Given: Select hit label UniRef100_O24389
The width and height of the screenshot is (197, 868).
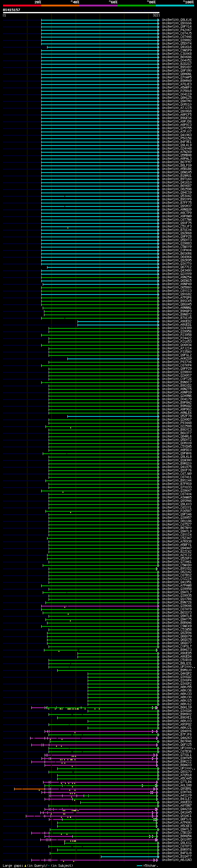Looking at the screenshot, I should (x=177, y=328).
